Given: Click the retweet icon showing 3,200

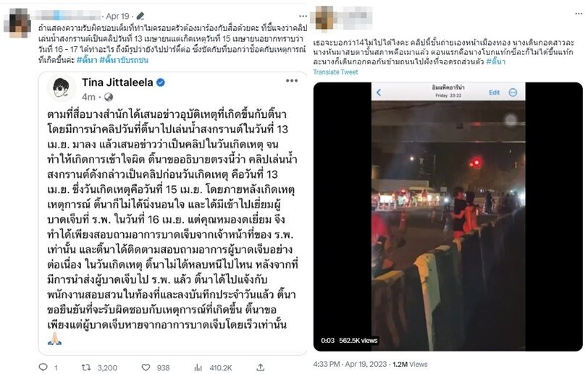Looking at the screenshot, I should [86, 367].
